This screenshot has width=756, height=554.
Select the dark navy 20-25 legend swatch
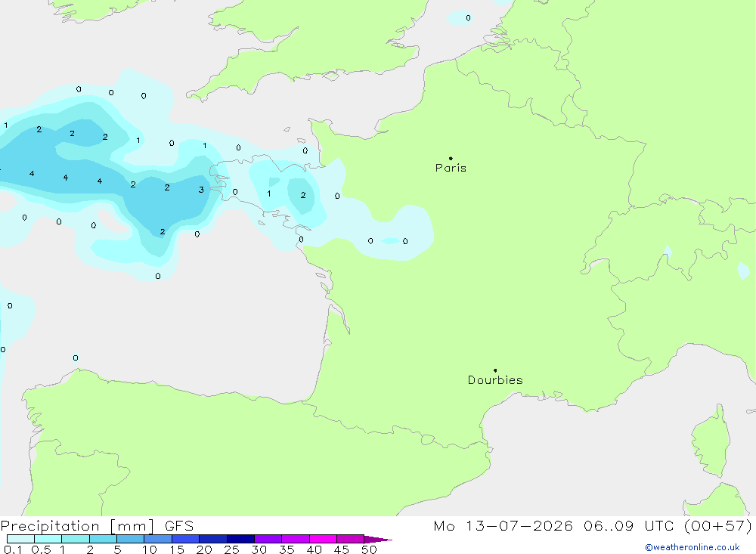click(212, 539)
